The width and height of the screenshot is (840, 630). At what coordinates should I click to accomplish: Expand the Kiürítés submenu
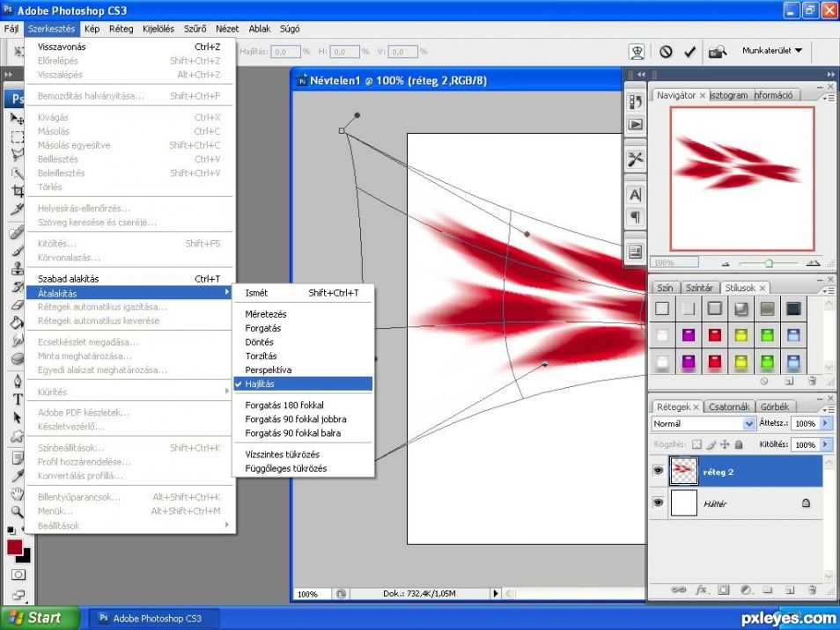click(129, 392)
